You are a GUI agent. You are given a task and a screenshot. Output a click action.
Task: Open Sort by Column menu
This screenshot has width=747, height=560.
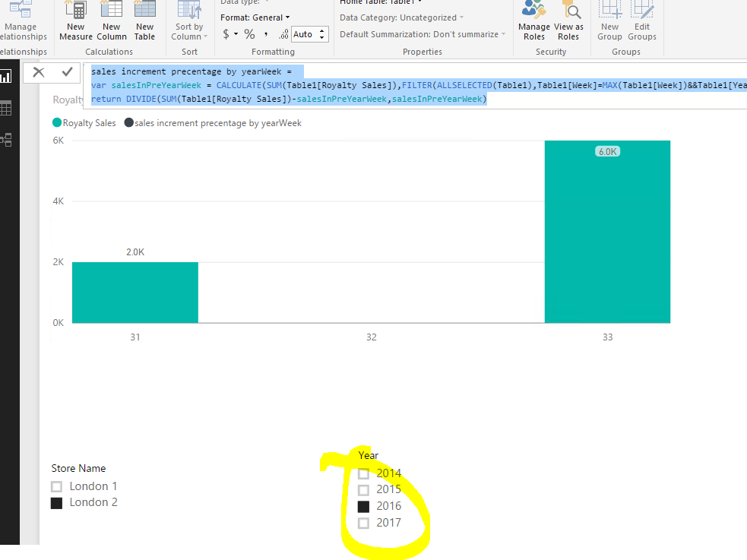pyautogui.click(x=189, y=21)
